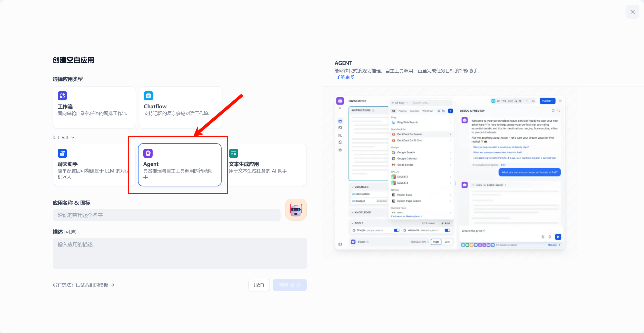Close the create app dialog
The height and width of the screenshot is (333, 644).
click(632, 12)
